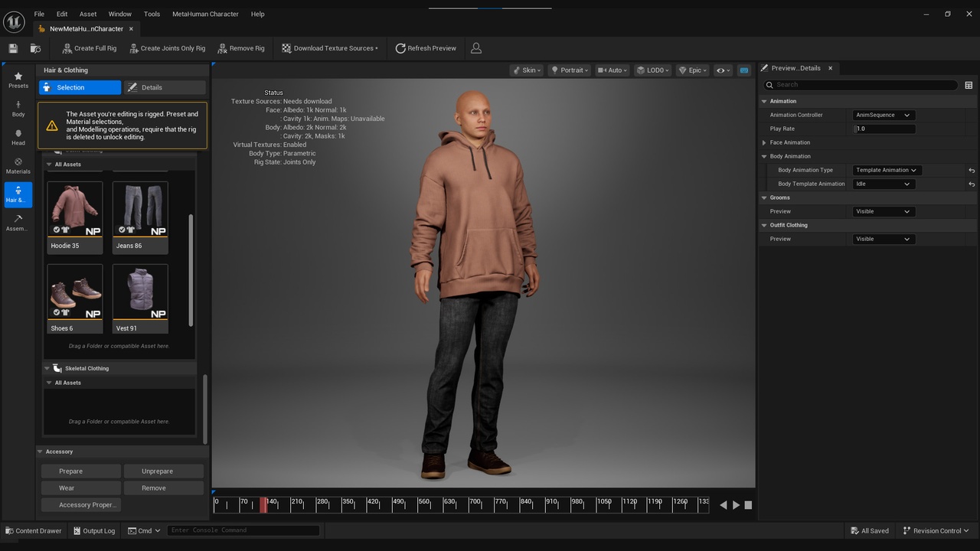This screenshot has height=551, width=980.
Task: Open the Materials sidebar panel
Action: point(18,166)
